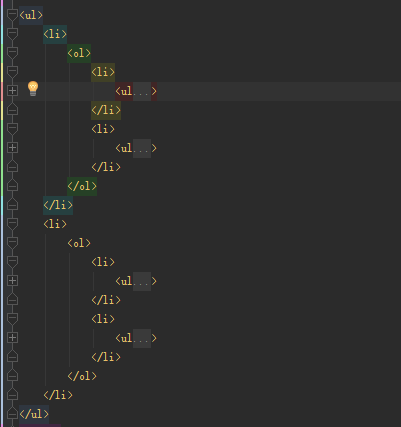The height and width of the screenshot is (427, 401).
Task: Click the </li> tag just before closing </ul>
Action: 58,395
